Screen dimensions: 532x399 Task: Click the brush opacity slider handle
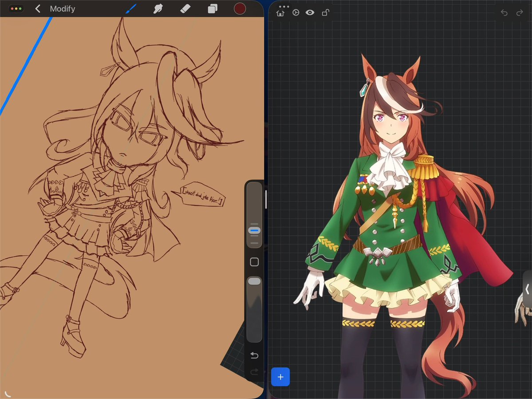pyautogui.click(x=254, y=281)
